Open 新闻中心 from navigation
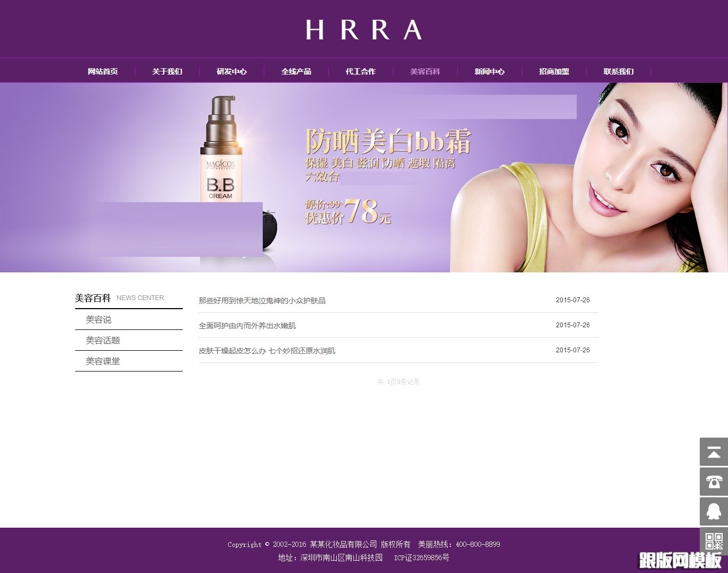This screenshot has width=728, height=573. point(490,71)
